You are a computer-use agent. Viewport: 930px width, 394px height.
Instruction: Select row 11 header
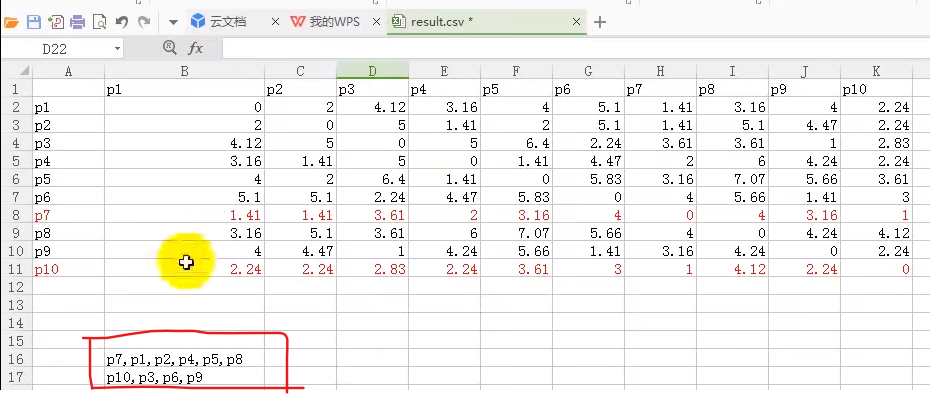(x=16, y=269)
